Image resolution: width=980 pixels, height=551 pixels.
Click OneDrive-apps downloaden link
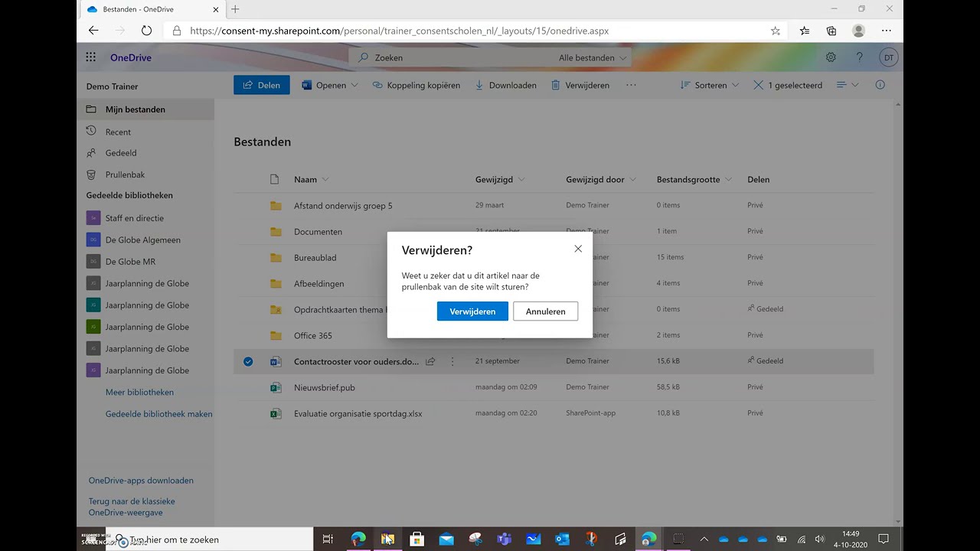(141, 481)
